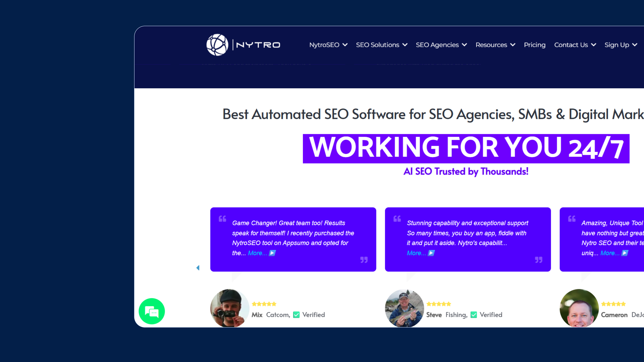Screen dimensions: 644x362
Task: Expand the Contact Us dropdown chevron
Action: (x=594, y=45)
